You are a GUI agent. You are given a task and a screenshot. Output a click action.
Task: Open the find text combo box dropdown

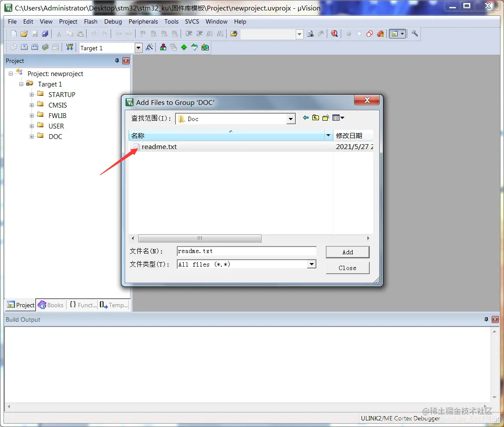[300, 34]
